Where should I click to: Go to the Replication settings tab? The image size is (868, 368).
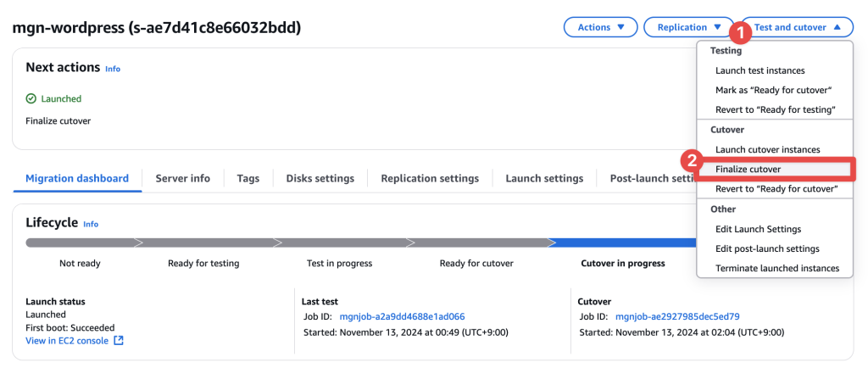point(430,178)
